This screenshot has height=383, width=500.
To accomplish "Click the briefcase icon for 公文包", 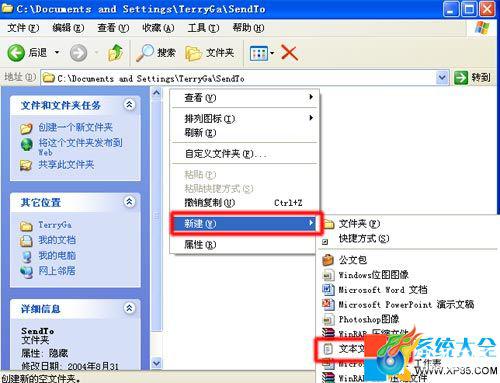I will point(328,260).
